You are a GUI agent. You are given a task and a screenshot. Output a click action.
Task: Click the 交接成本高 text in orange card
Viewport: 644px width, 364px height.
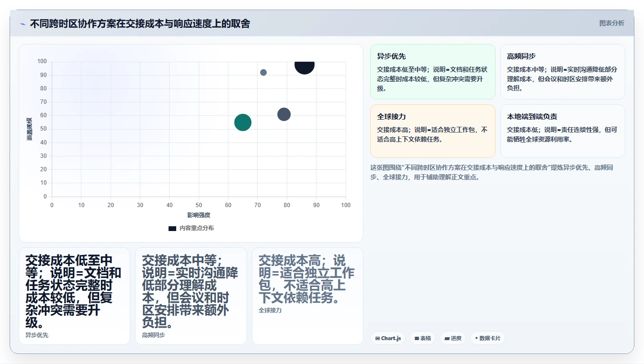392,130
